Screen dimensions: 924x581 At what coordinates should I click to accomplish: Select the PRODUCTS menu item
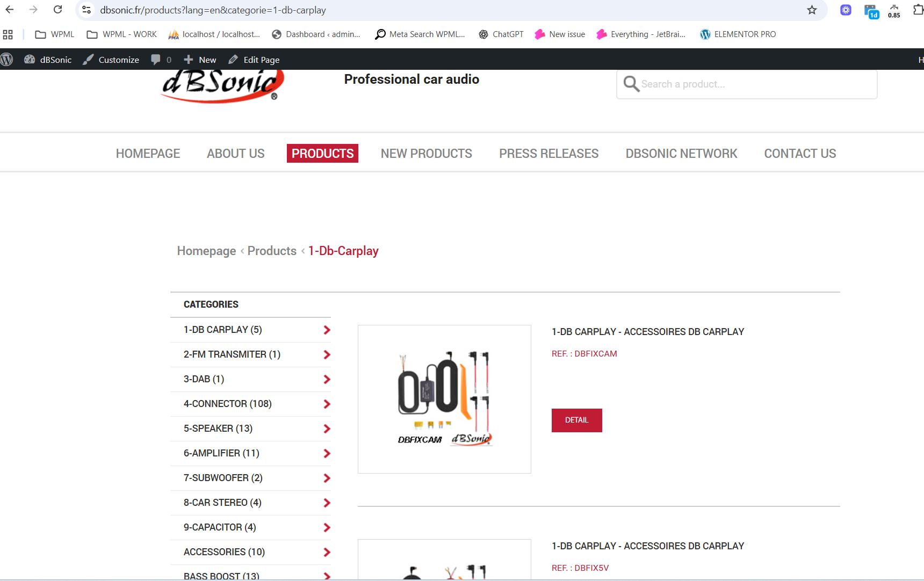click(322, 154)
